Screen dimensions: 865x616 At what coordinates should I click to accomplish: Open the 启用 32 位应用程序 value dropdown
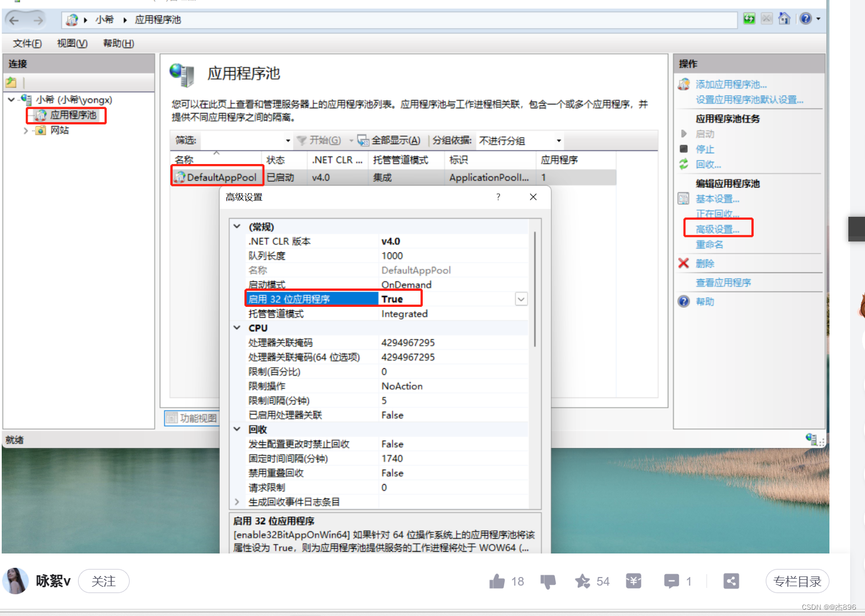(520, 299)
